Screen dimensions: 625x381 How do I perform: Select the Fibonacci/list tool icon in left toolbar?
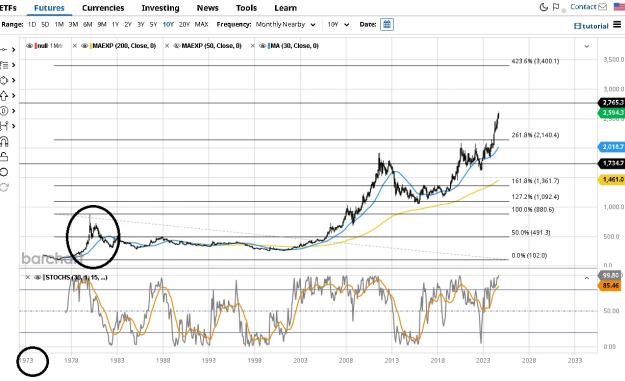click(4, 65)
